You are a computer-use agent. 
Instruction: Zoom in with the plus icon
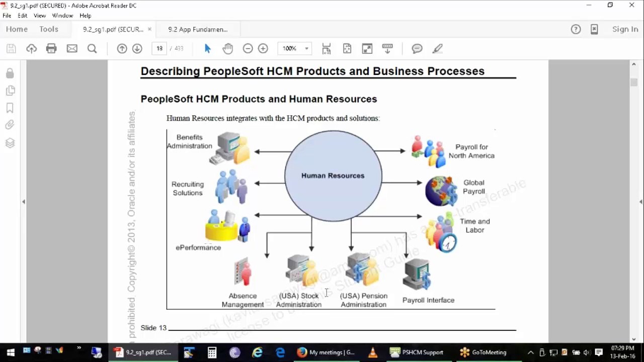click(263, 49)
